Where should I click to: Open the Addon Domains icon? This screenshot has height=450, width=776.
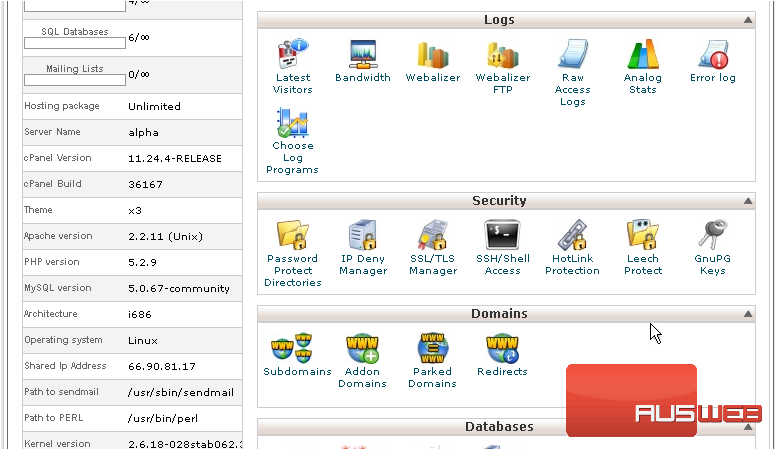coord(362,348)
